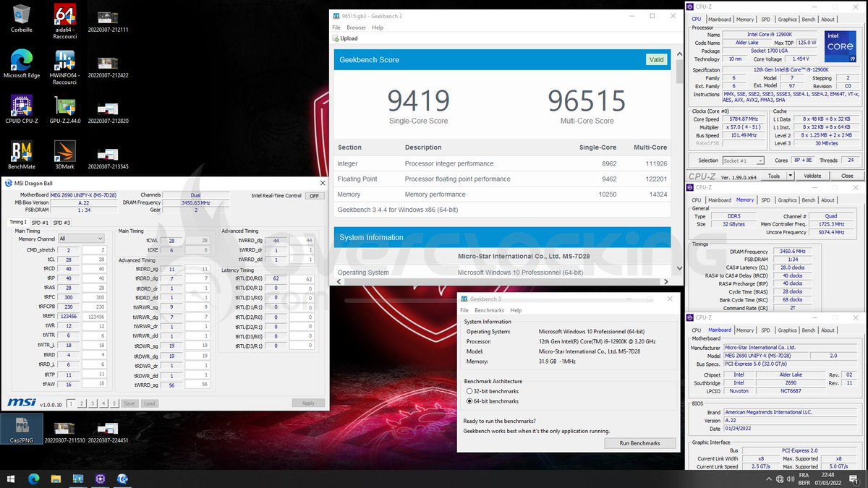868x488 pixels.
Task: Open File Explorer from the taskbar
Action: [x=56, y=478]
